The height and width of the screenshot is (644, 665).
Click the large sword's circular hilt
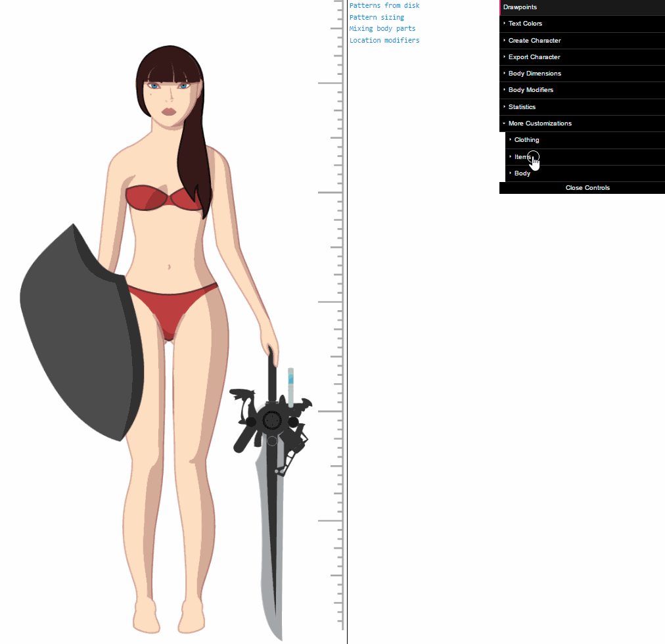(271, 420)
